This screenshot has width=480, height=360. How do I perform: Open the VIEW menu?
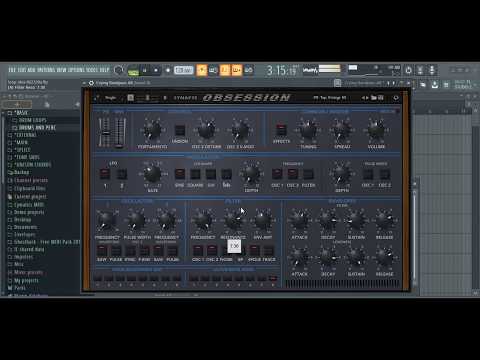click(61, 70)
